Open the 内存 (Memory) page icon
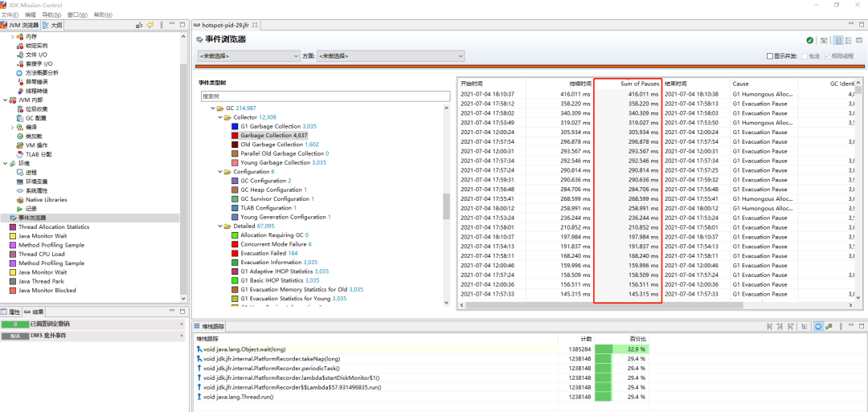Viewport: 868px width, 412px height. click(x=20, y=36)
